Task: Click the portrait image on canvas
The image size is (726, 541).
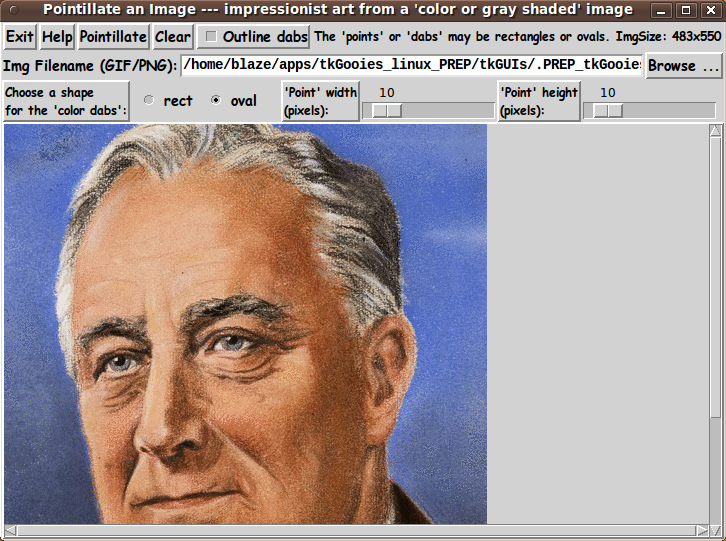Action: (245, 324)
